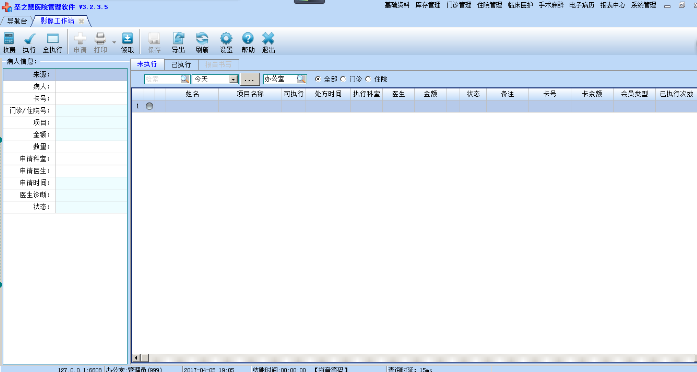
Task: Click the 帮助 help question mark icon
Action: click(x=248, y=38)
